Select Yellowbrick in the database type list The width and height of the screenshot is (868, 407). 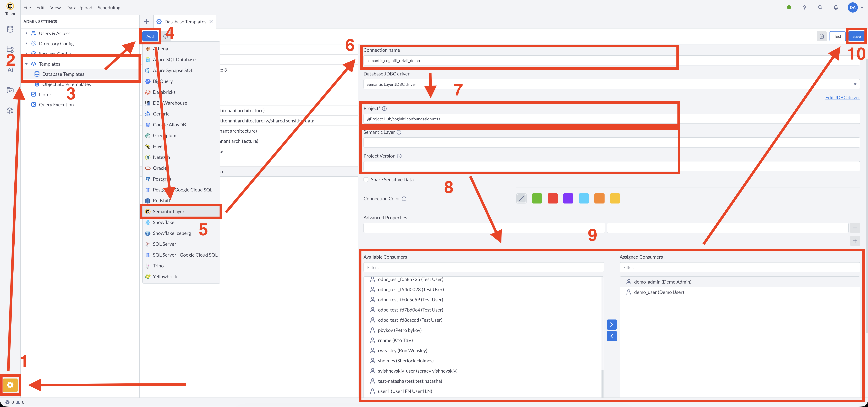pos(181,277)
